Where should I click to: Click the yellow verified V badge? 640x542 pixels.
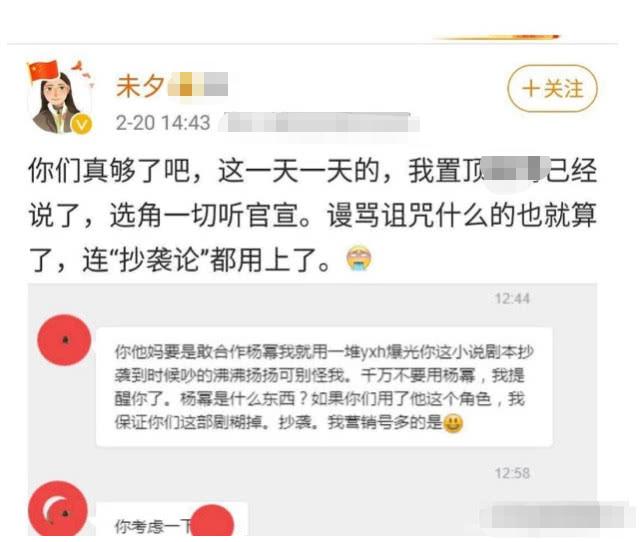click(82, 124)
